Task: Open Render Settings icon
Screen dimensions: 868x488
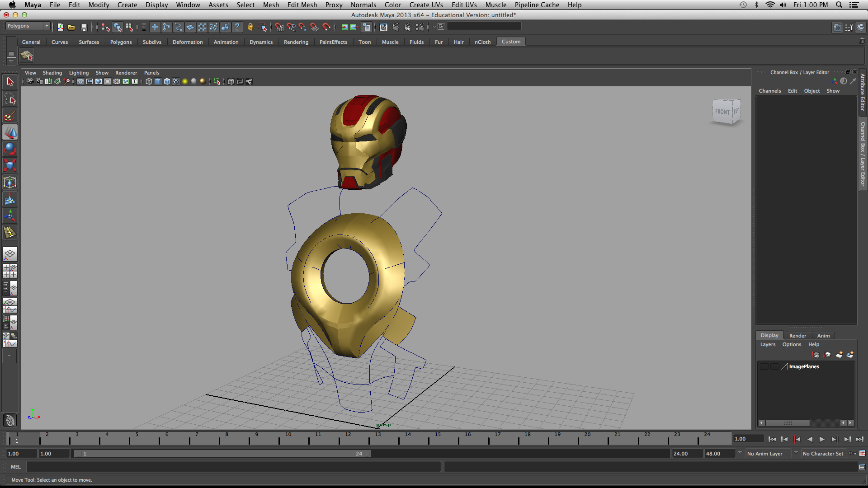Action: pos(420,27)
